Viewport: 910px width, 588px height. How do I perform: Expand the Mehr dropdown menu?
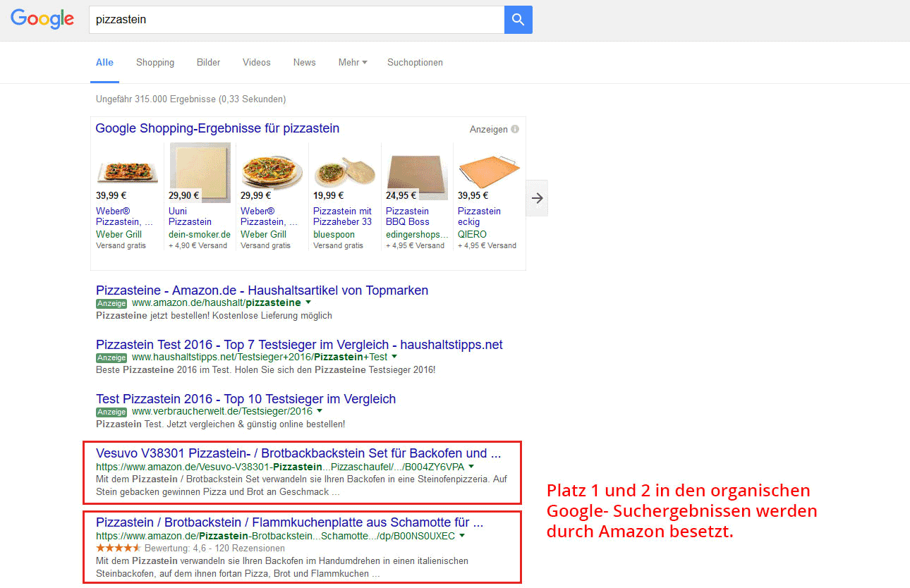coord(353,62)
